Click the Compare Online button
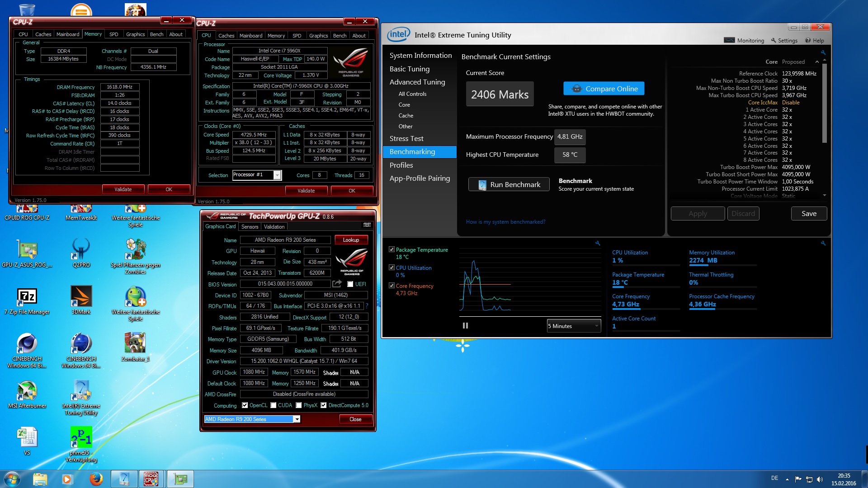Image resolution: width=868 pixels, height=488 pixels. tap(604, 89)
